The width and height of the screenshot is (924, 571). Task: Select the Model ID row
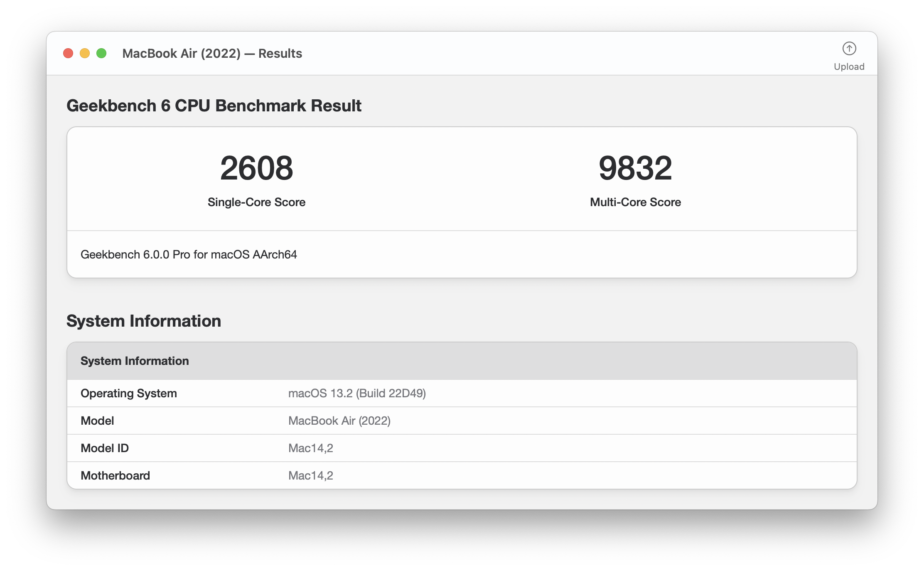pyautogui.click(x=105, y=448)
